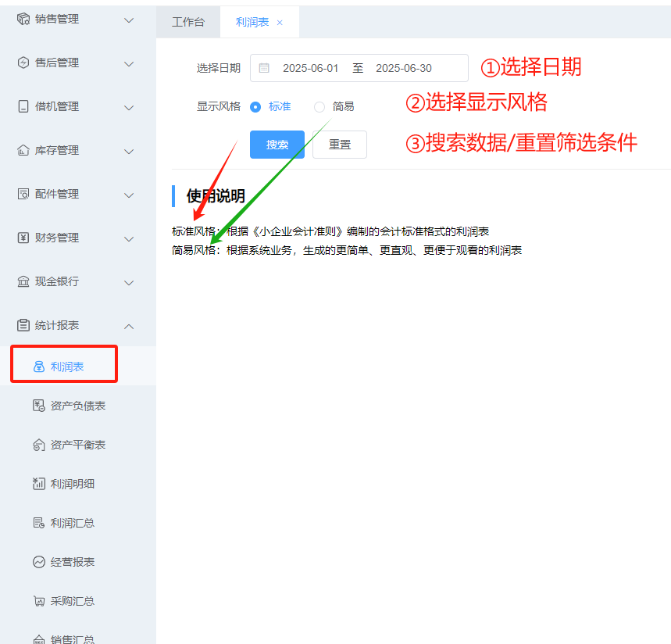Click the 库存管理 house icon

click(23, 150)
